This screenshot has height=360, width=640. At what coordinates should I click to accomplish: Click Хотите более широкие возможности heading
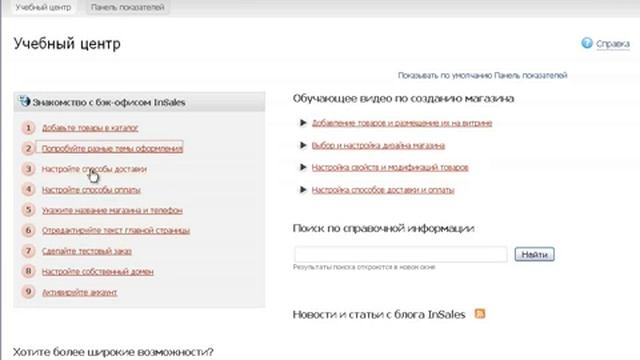click(113, 352)
